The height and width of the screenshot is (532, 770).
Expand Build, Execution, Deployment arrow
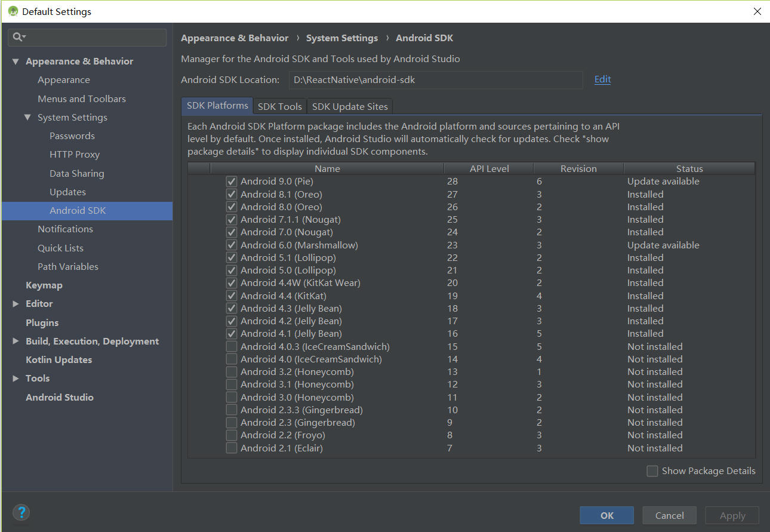pos(16,342)
